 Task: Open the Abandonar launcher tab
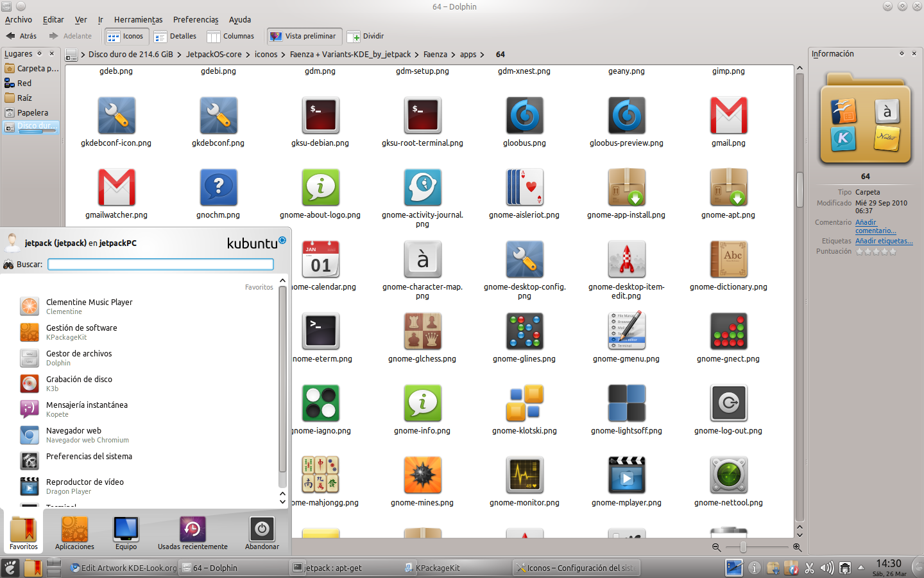click(262, 533)
